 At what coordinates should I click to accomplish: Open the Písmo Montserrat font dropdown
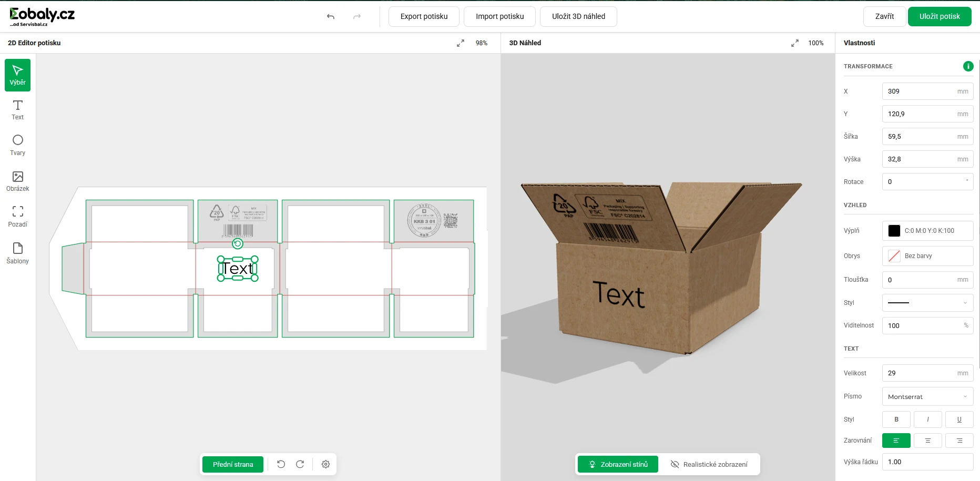point(927,397)
